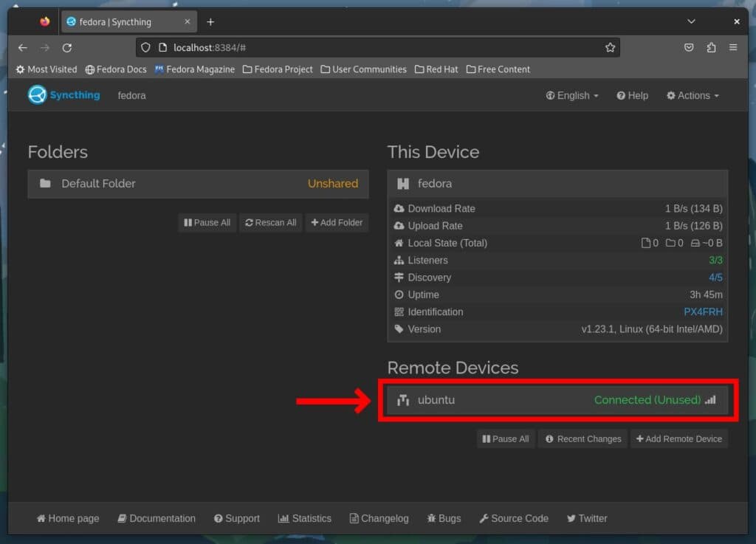Click the fedora name in navbar
This screenshot has width=756, height=544.
click(131, 95)
